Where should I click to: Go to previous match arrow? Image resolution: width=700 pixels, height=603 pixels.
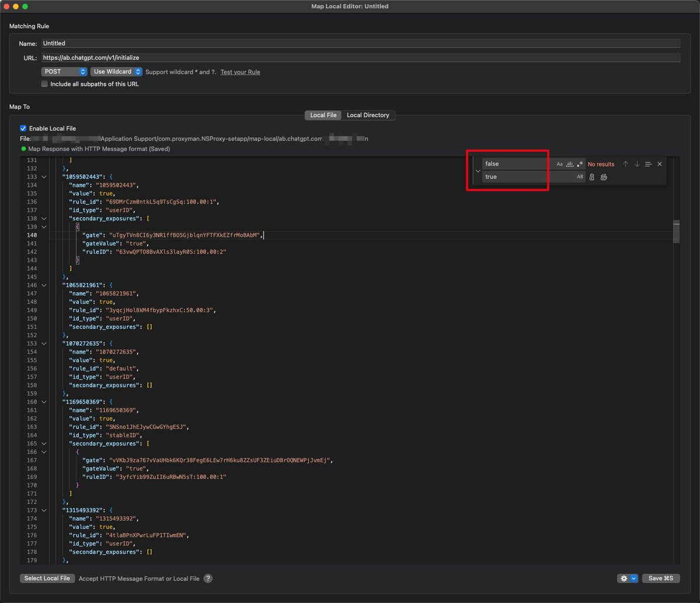click(x=626, y=164)
